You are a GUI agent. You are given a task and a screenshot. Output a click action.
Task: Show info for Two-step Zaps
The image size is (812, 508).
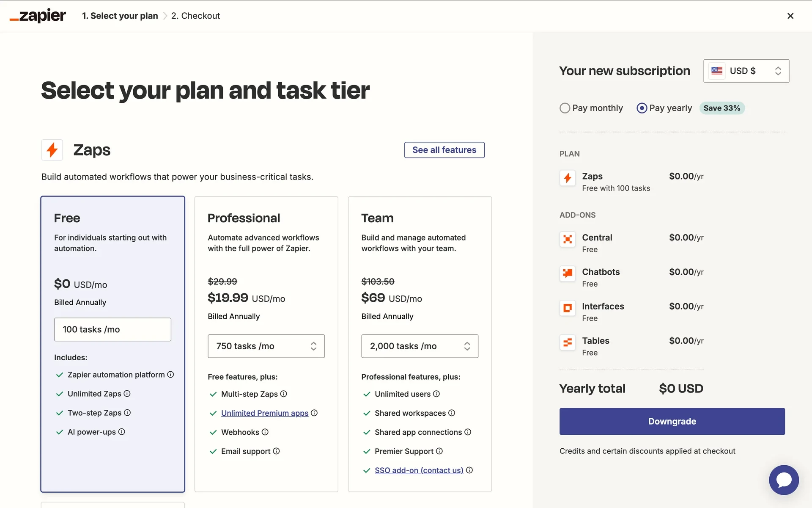pyautogui.click(x=127, y=413)
